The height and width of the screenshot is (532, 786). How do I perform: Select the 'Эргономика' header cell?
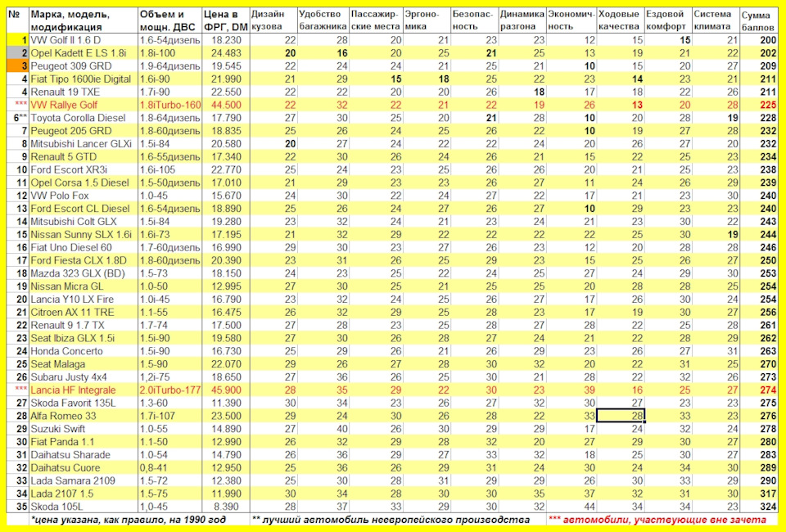[426, 20]
